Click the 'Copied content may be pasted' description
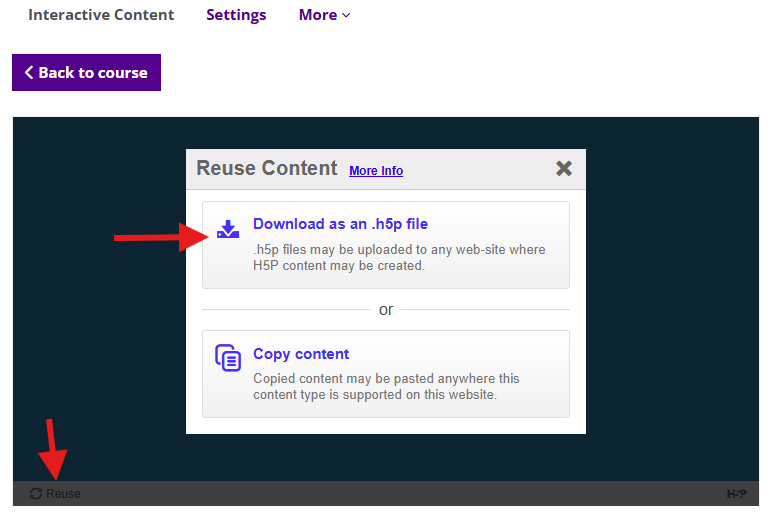 pos(386,386)
